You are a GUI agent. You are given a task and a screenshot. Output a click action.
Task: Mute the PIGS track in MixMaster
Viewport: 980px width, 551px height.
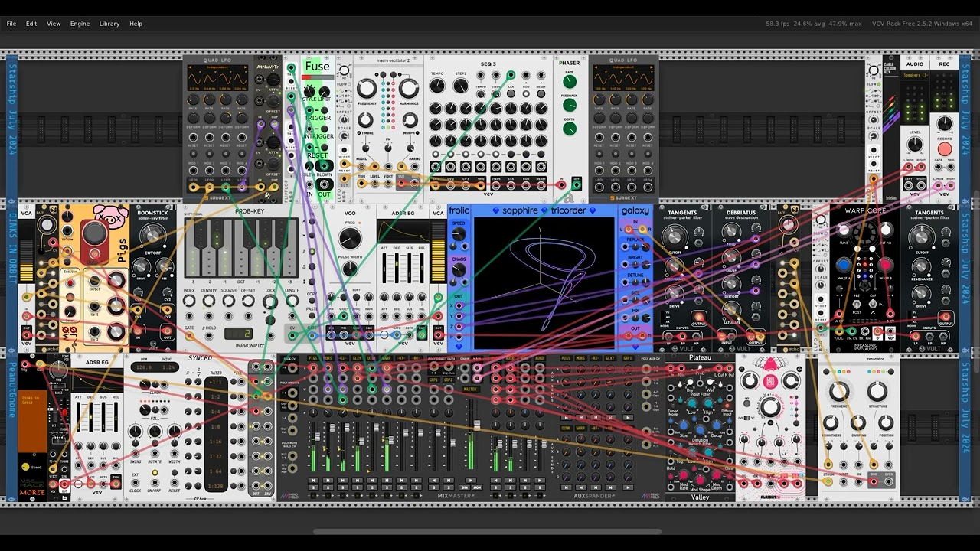point(313,480)
